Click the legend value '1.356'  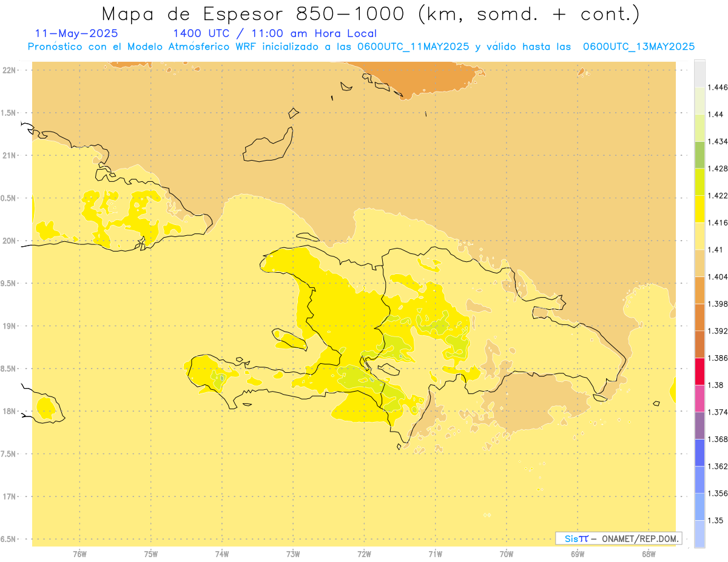click(x=717, y=493)
